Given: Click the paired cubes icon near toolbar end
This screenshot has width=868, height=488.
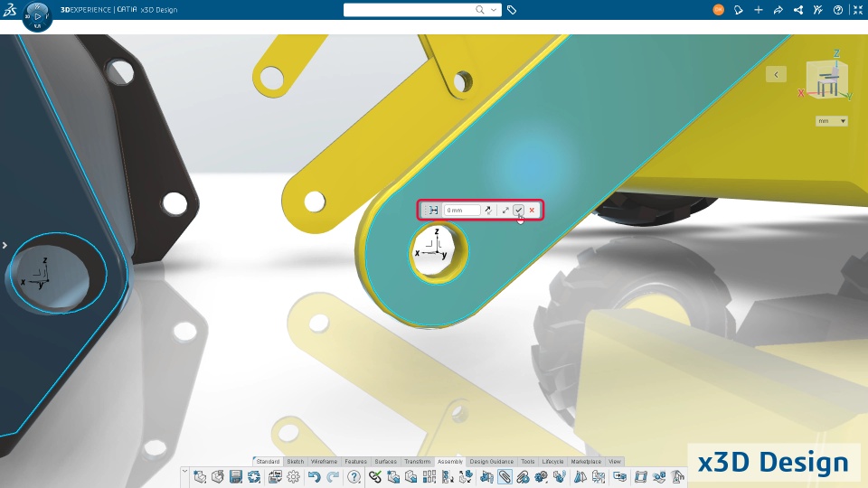Looking at the screenshot, I should (659, 477).
